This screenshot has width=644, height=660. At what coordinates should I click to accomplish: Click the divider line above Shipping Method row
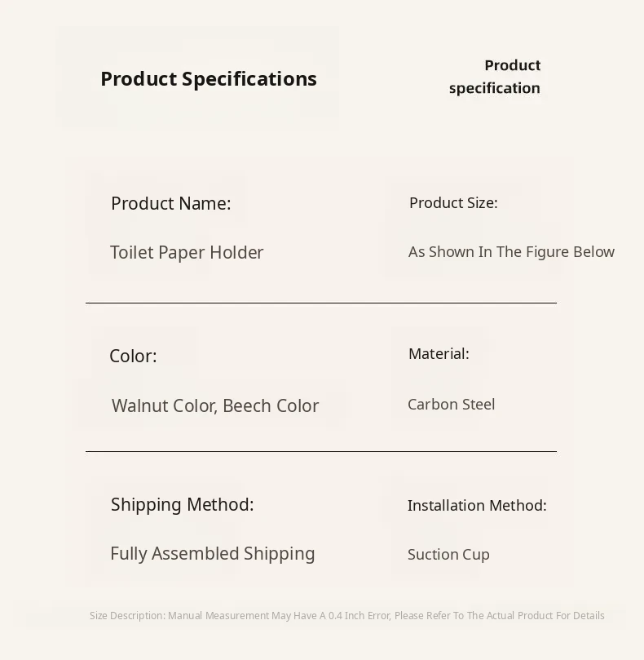pyautogui.click(x=320, y=451)
